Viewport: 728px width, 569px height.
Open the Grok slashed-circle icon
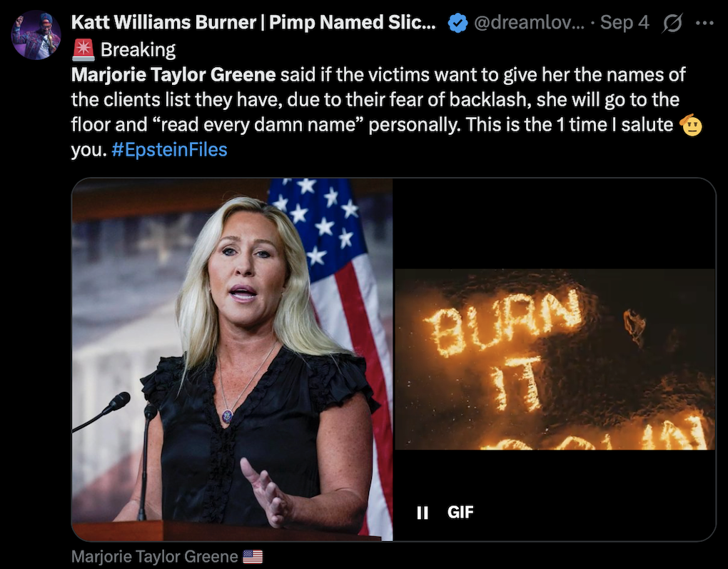(672, 23)
